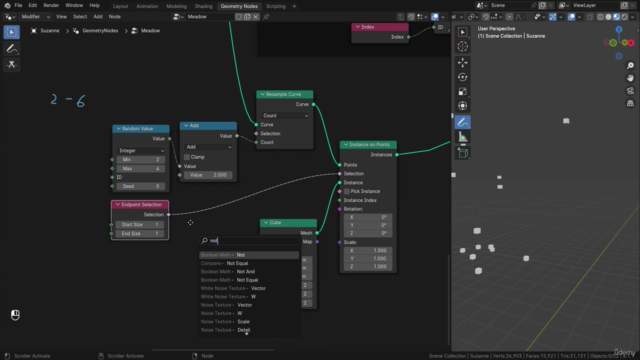Open the Render menu
The image size is (640, 360).
point(51,5)
